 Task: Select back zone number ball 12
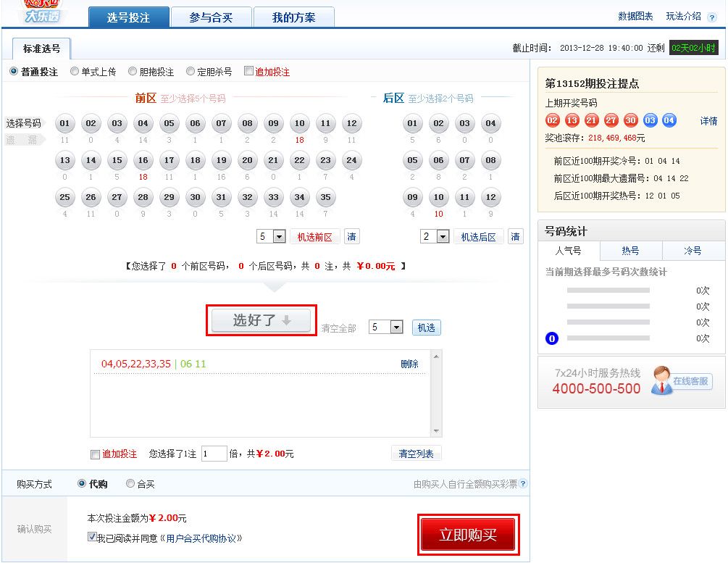coord(490,197)
